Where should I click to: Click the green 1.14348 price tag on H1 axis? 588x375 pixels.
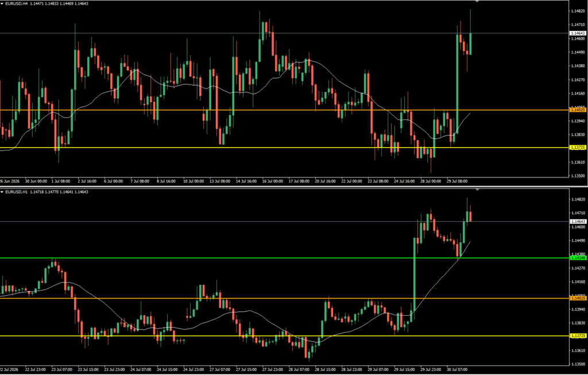pos(578,258)
